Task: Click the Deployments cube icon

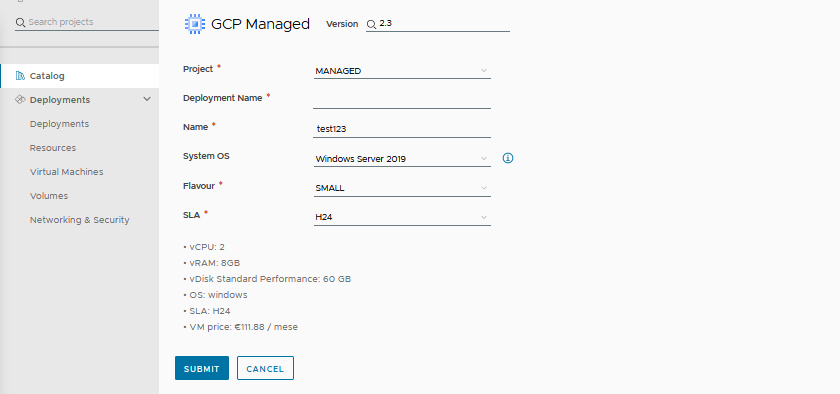Action: pos(20,100)
